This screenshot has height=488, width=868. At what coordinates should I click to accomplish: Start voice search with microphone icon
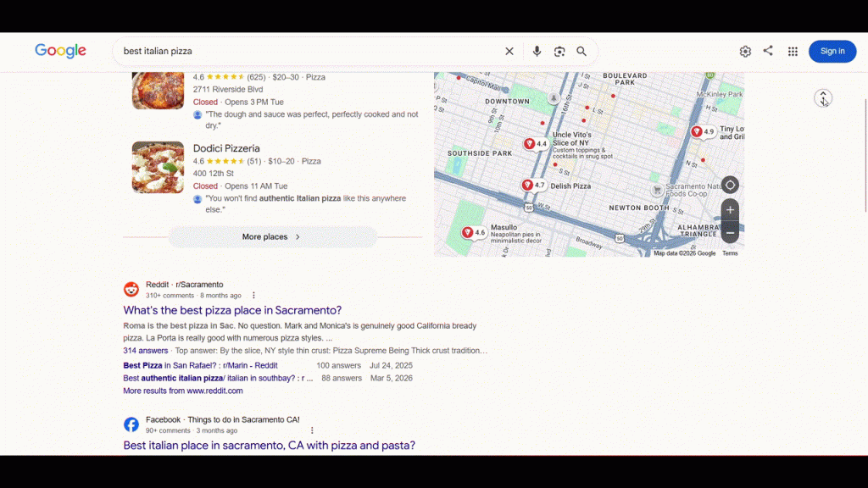[x=537, y=51]
